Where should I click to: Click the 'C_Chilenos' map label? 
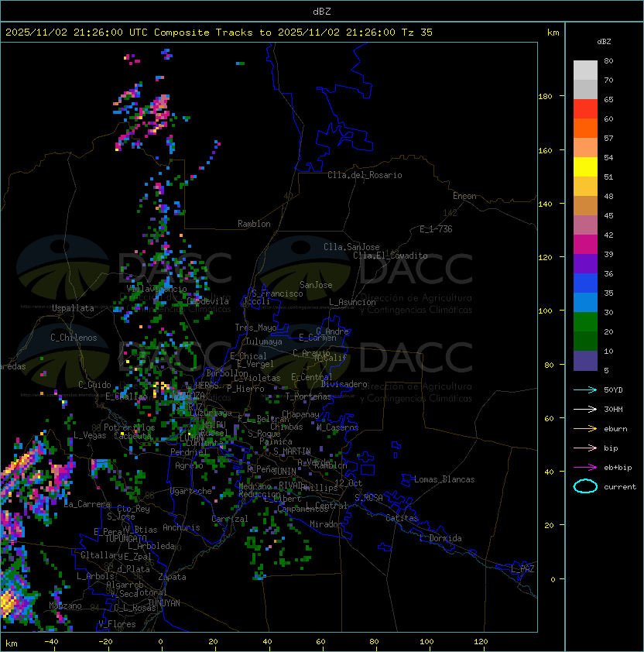point(74,338)
